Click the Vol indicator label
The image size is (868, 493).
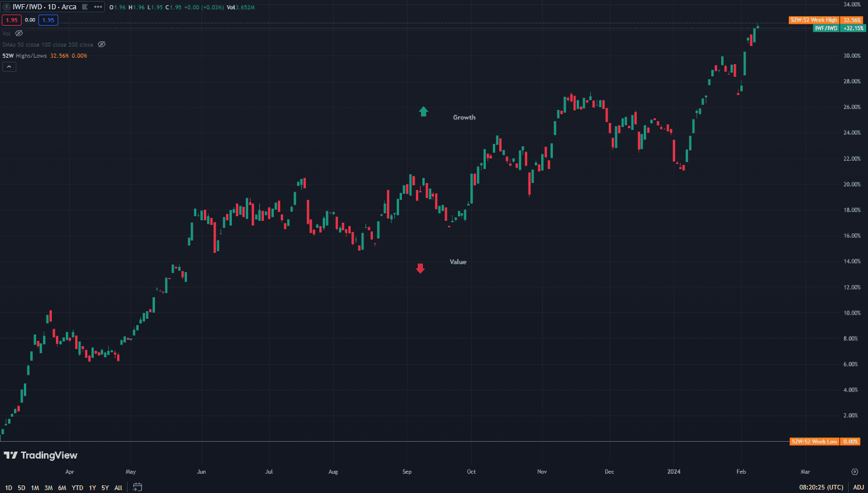(6, 33)
